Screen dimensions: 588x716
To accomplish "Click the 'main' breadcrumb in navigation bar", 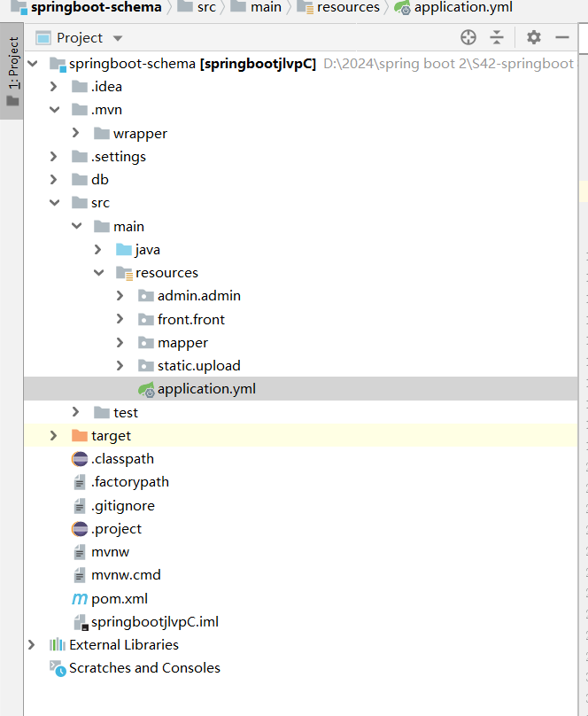I will [x=265, y=7].
